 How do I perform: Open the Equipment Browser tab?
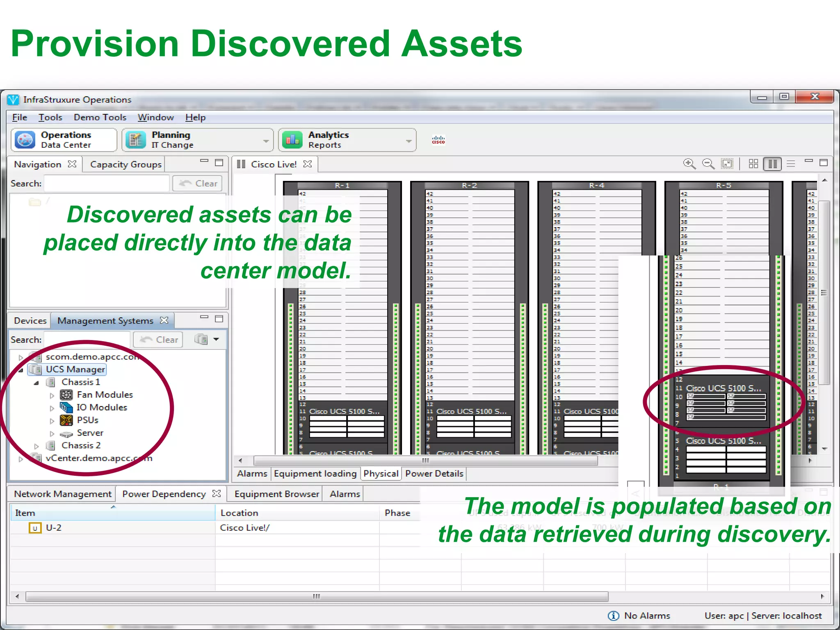[276, 494]
